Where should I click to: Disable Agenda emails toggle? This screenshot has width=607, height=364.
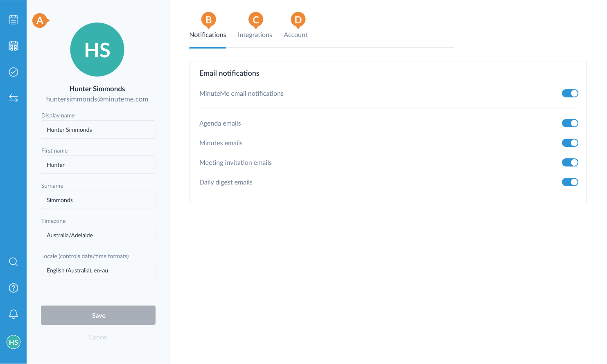[x=570, y=123]
